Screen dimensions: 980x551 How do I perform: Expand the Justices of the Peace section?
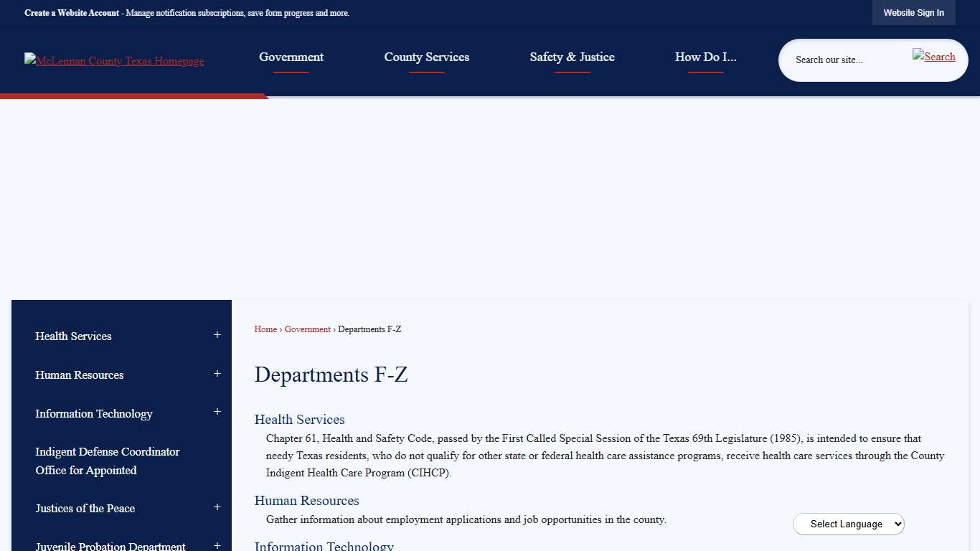coord(217,507)
